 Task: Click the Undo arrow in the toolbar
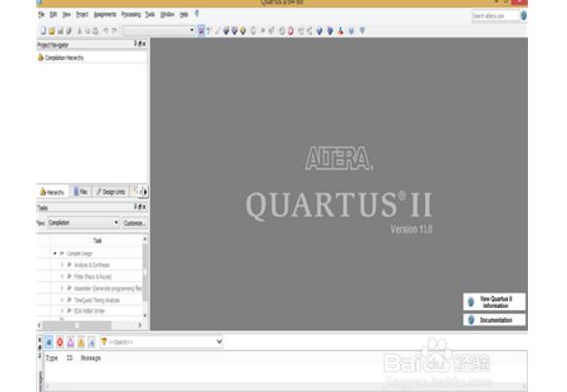(x=106, y=30)
